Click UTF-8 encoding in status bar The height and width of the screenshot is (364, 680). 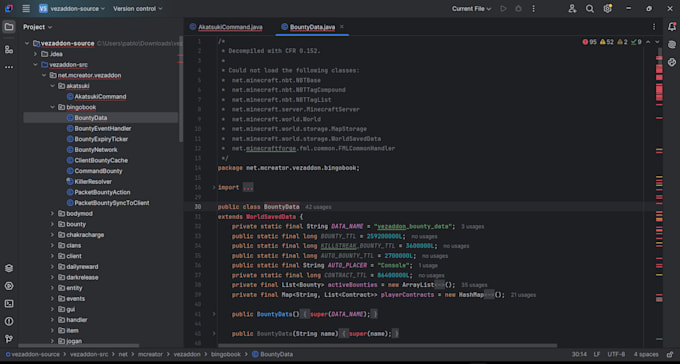[616, 354]
